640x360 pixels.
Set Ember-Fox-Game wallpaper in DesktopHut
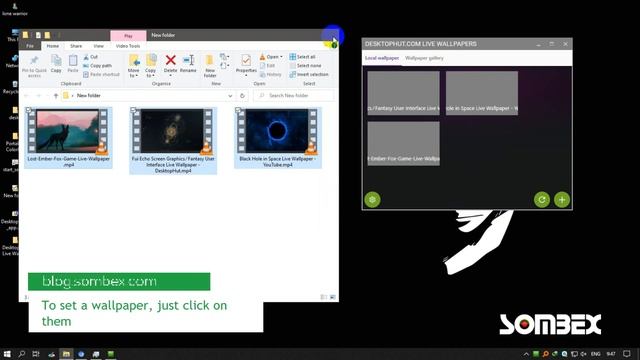[x=404, y=144]
